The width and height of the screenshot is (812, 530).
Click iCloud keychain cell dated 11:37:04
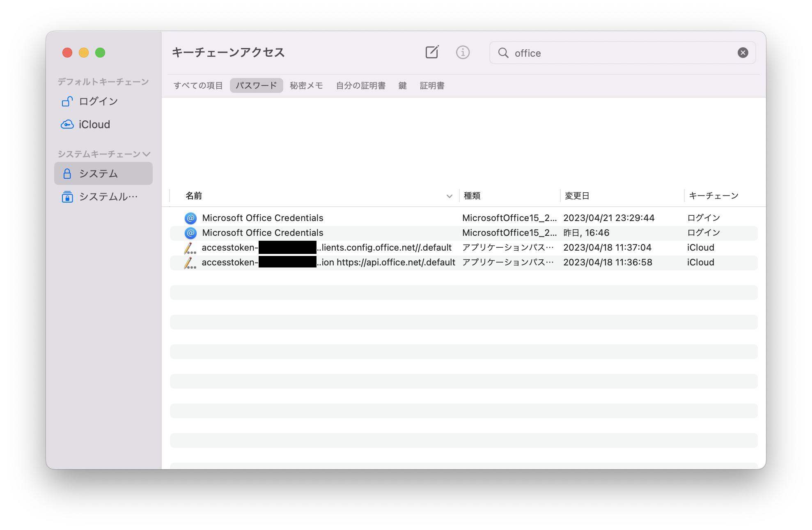700,248
